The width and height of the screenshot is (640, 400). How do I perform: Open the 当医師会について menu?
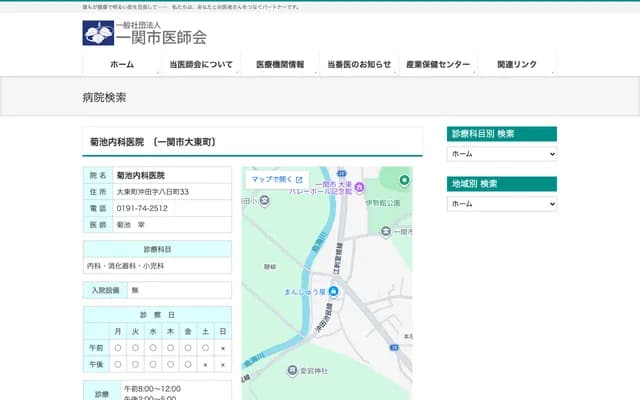pyautogui.click(x=201, y=64)
